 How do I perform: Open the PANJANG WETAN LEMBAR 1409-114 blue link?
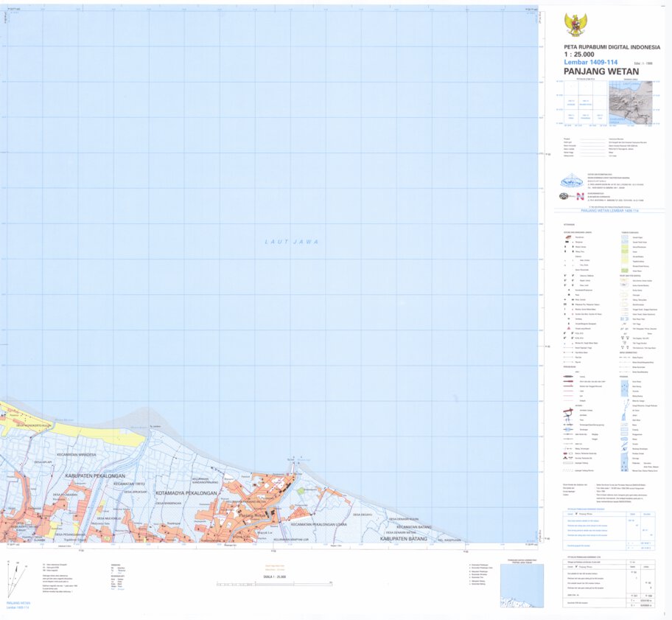611,211
